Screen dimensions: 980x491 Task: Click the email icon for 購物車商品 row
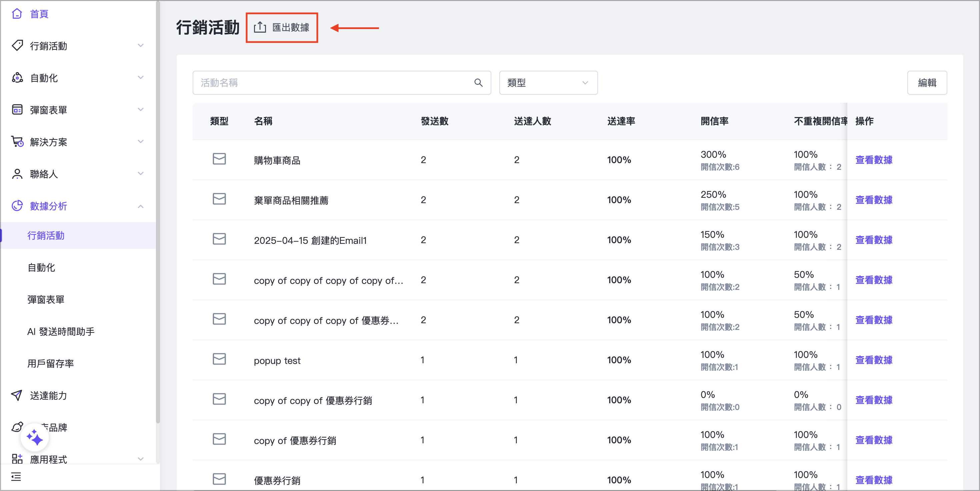219,159
